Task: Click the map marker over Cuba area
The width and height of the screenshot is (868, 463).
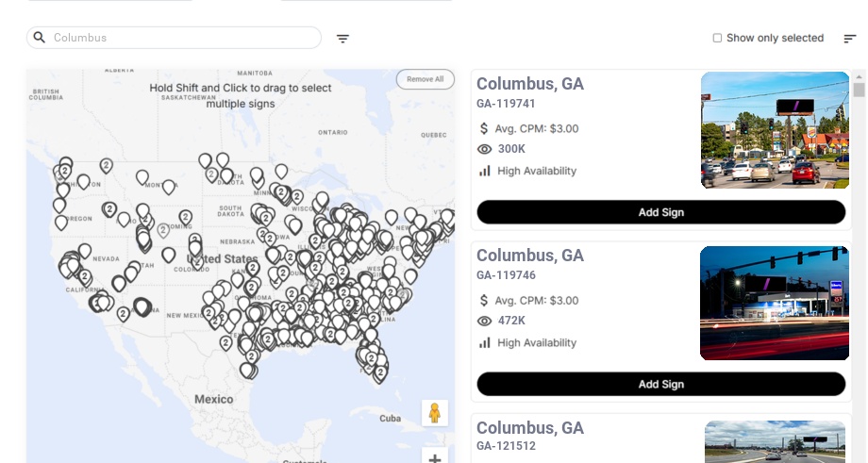Action: 380,373
